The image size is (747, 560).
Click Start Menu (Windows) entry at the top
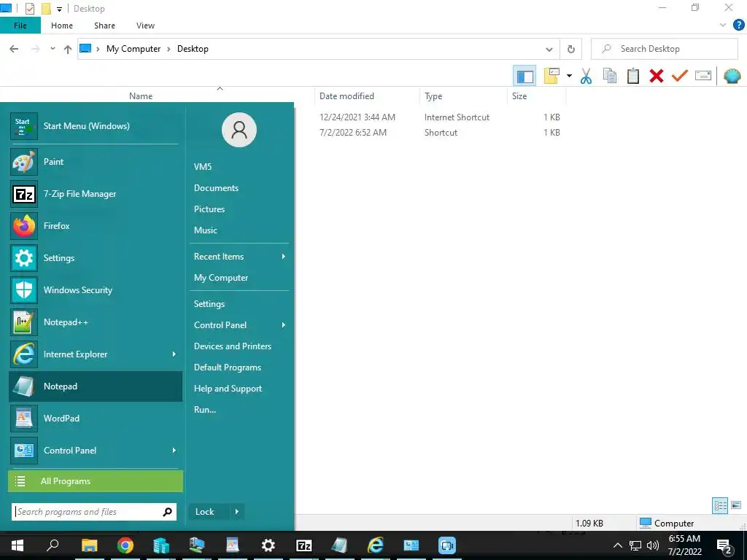tap(96, 126)
